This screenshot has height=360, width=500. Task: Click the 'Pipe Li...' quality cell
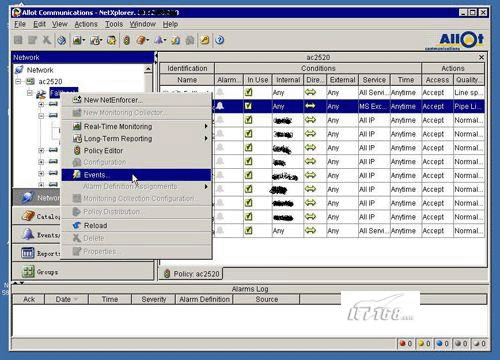(x=469, y=106)
